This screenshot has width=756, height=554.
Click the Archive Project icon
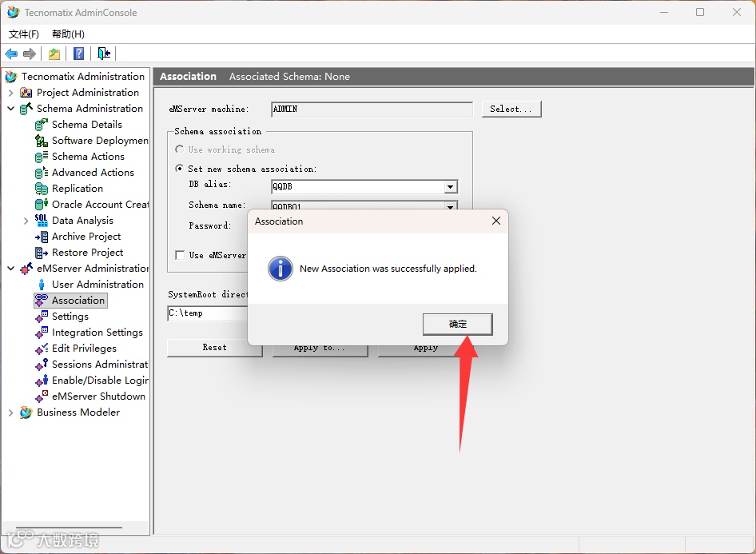coord(42,237)
